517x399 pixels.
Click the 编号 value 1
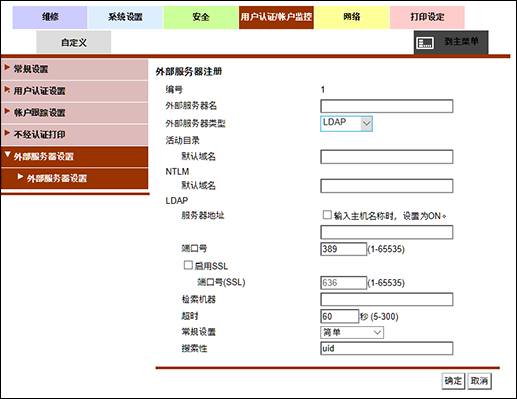coord(323,89)
